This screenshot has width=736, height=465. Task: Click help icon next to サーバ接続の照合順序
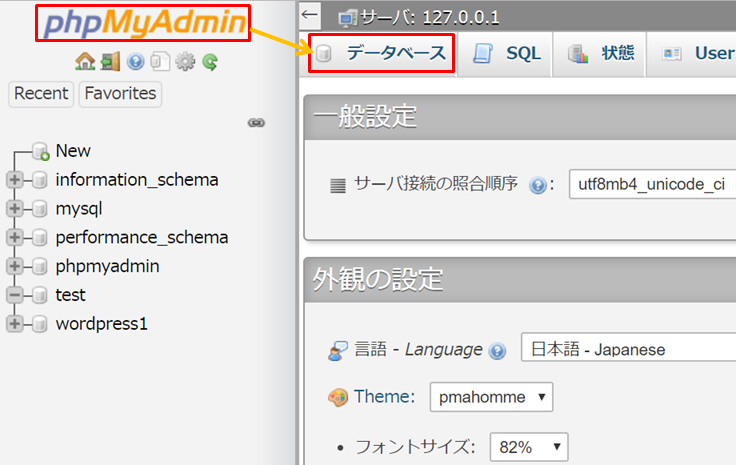coord(537,185)
